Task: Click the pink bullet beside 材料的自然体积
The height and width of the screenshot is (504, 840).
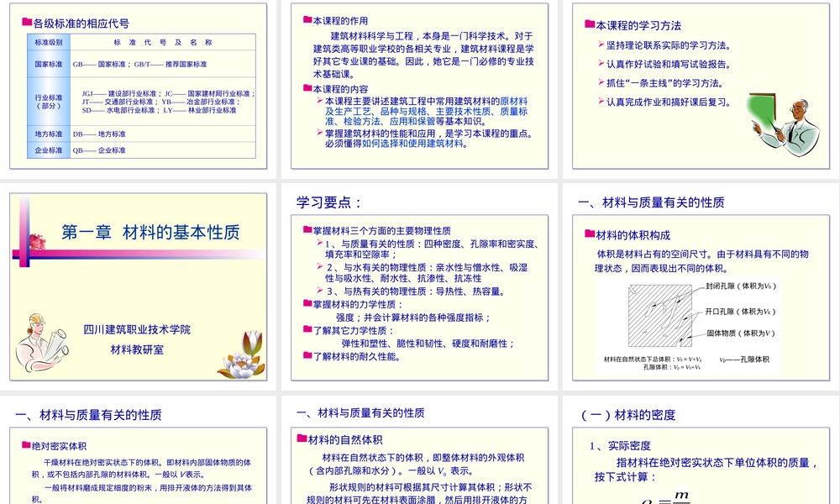Action: pyautogui.click(x=302, y=438)
